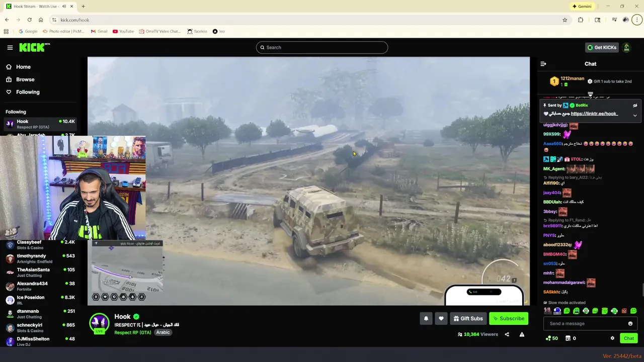Viewport: 644px width, 362px height.
Task: Expand the pinned message chevron
Action: pos(635,116)
